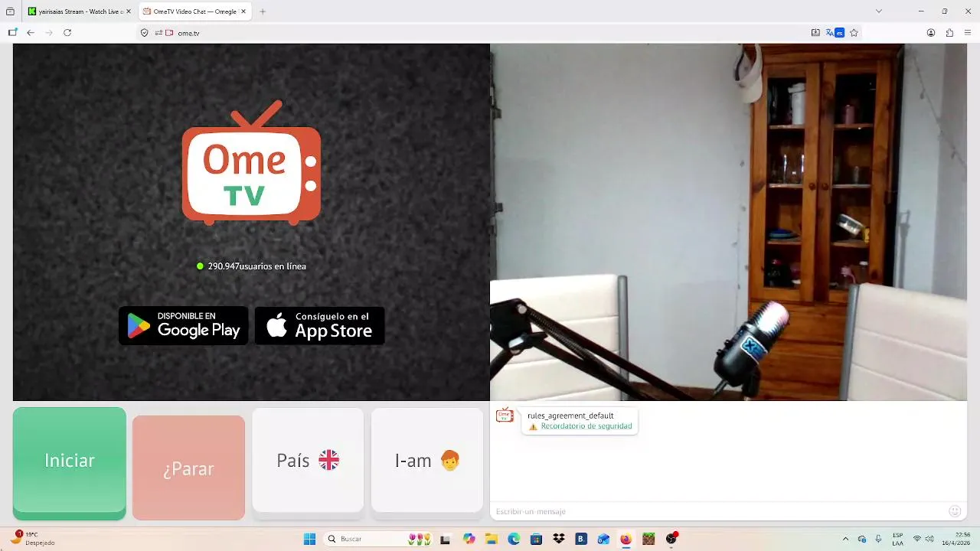Click the Iniciar button to start chatting

tap(69, 463)
